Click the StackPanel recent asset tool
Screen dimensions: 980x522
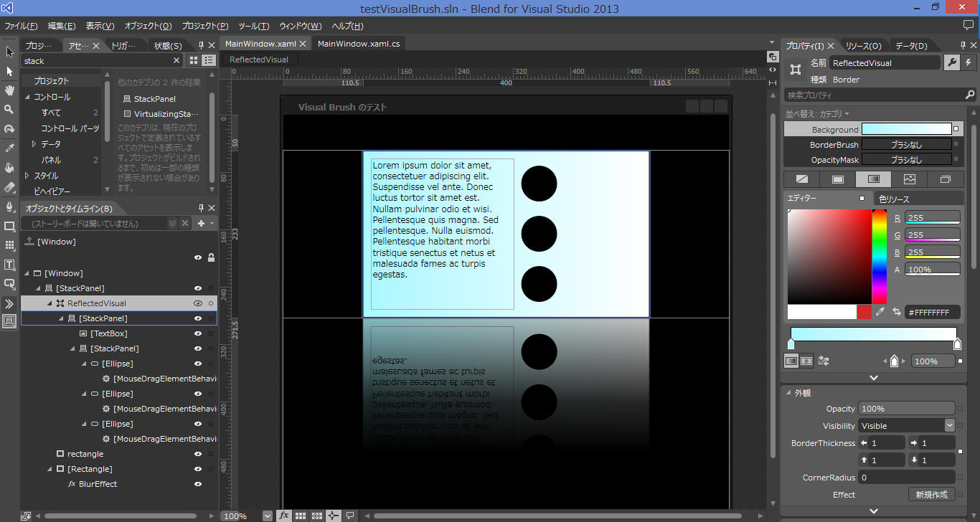[x=9, y=321]
